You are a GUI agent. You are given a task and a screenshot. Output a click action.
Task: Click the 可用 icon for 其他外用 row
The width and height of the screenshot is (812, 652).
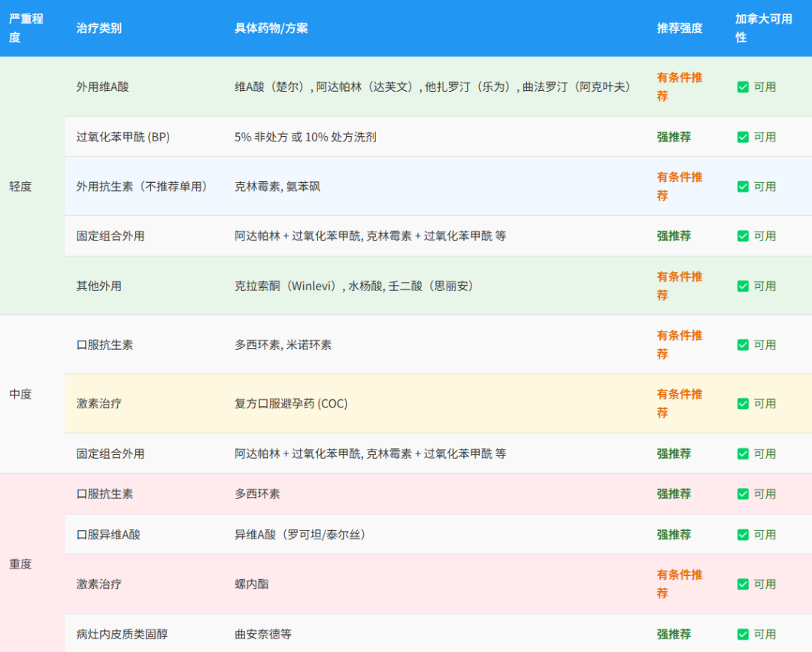pyautogui.click(x=743, y=286)
